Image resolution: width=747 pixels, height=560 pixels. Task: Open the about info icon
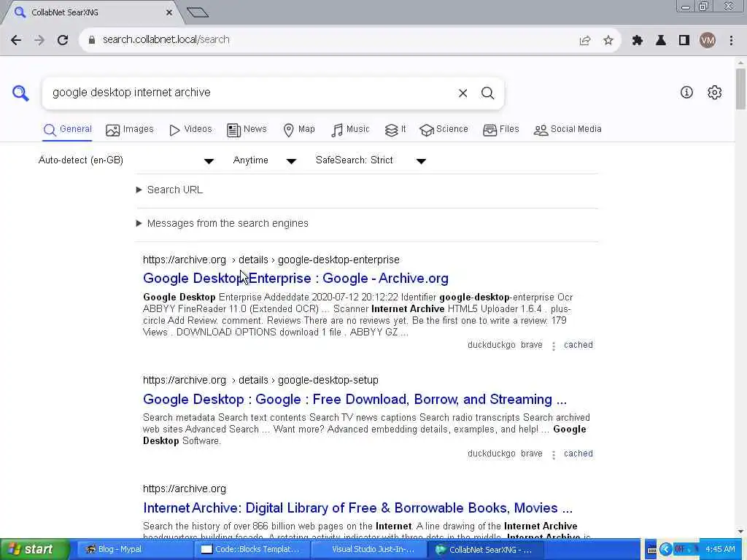pyautogui.click(x=686, y=93)
